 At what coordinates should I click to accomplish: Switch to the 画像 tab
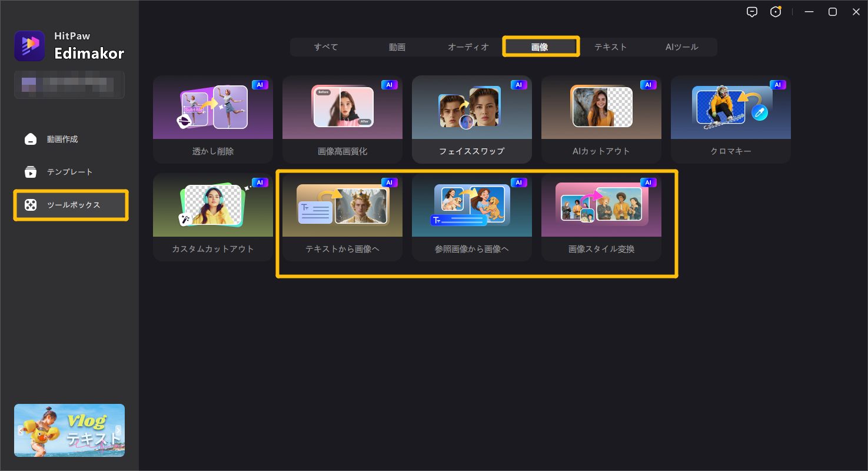(x=540, y=47)
